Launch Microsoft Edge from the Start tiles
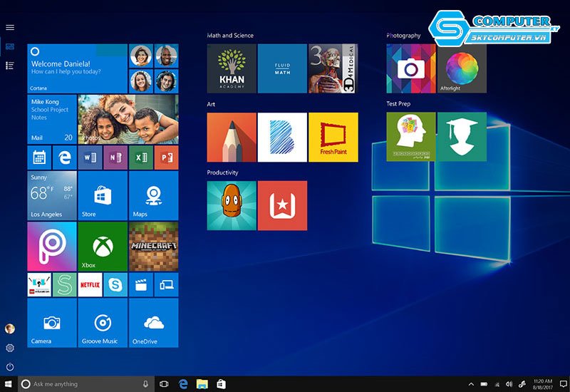 tap(65, 158)
